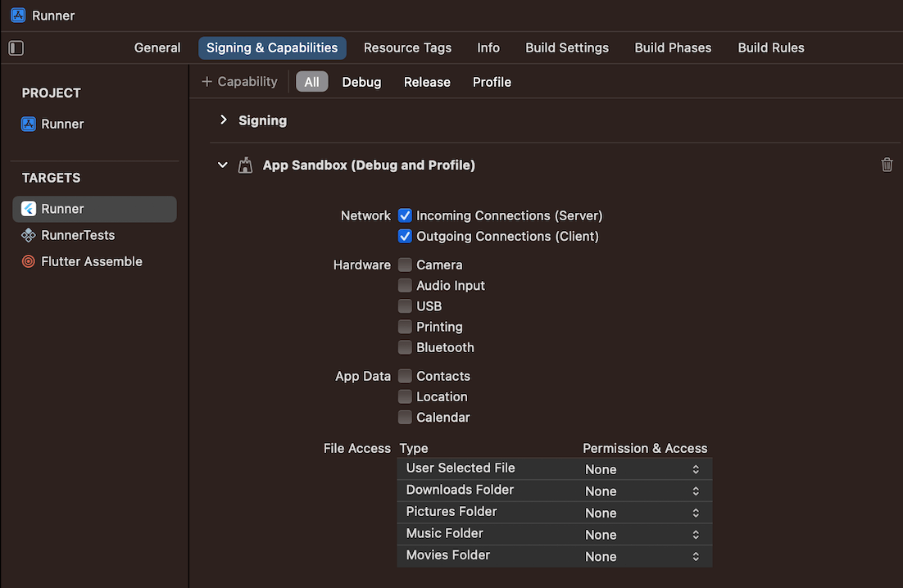Enable the Calendar checkbox
Screen dimensions: 903x588
[x=405, y=418]
